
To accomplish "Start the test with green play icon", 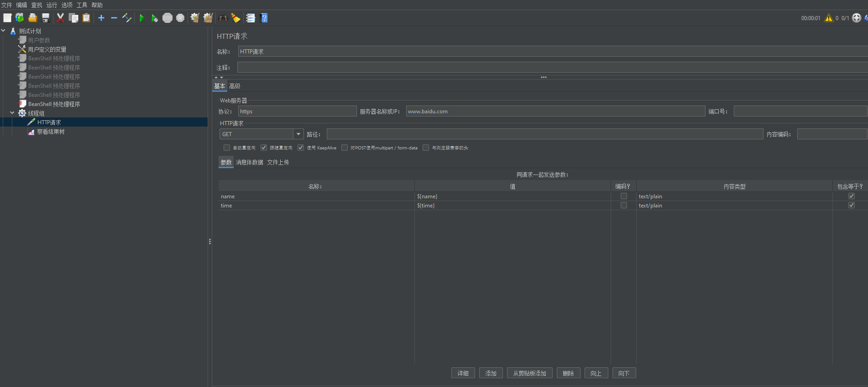I will tap(142, 18).
